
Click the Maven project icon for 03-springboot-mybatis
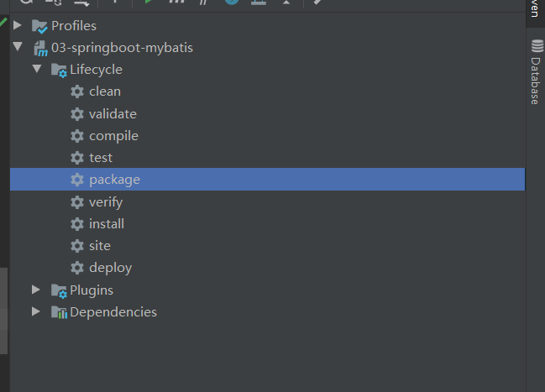pos(39,48)
